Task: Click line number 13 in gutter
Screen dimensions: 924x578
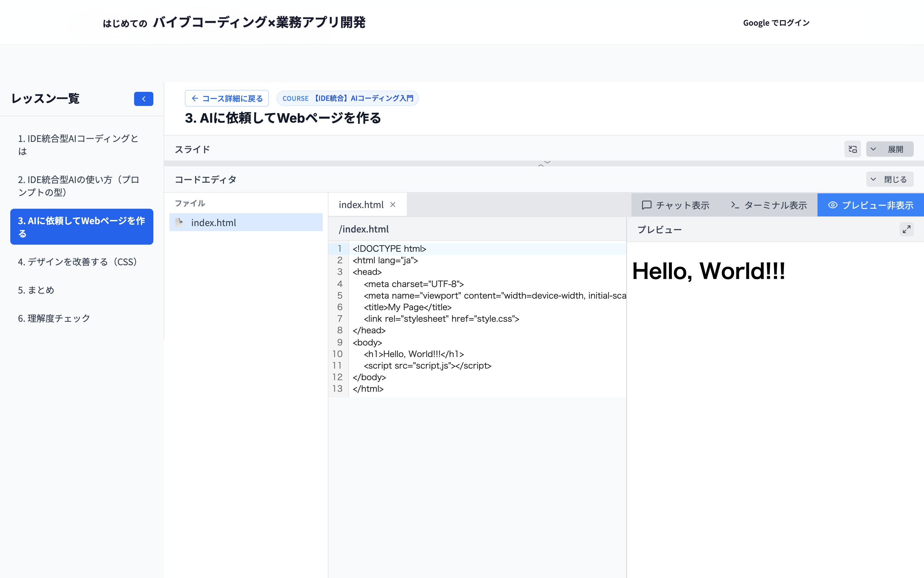Action: (x=338, y=389)
